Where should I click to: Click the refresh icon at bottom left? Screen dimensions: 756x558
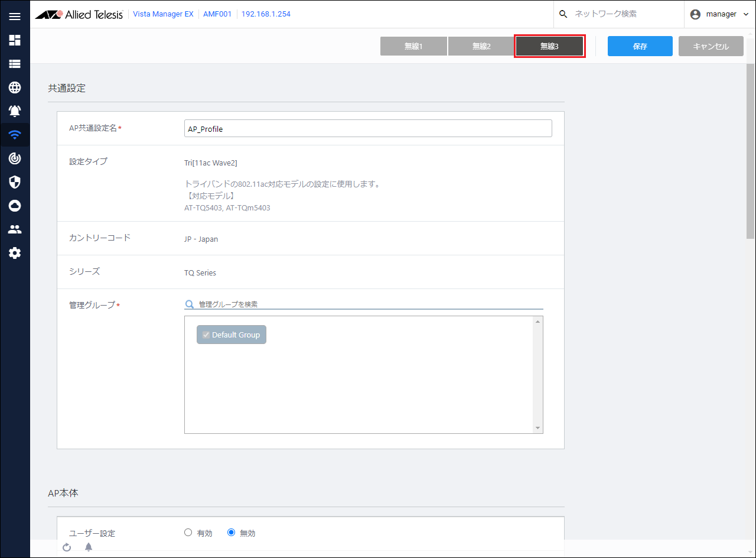[67, 547]
